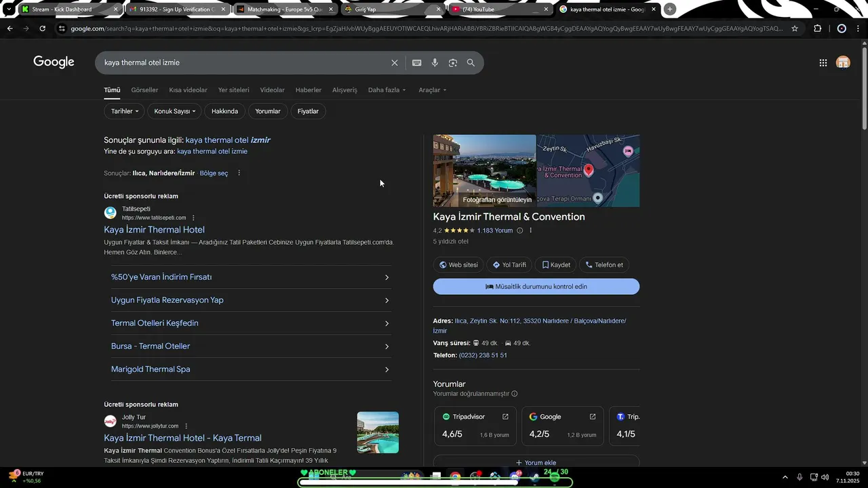Open Google reviews external link icon
The height and width of the screenshot is (488, 868).
(x=593, y=417)
